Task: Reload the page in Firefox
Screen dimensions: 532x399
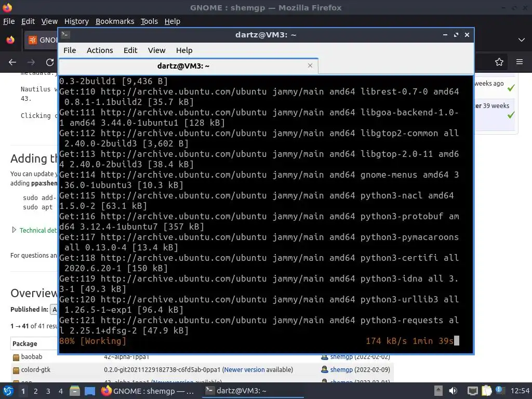Action: pos(50,62)
